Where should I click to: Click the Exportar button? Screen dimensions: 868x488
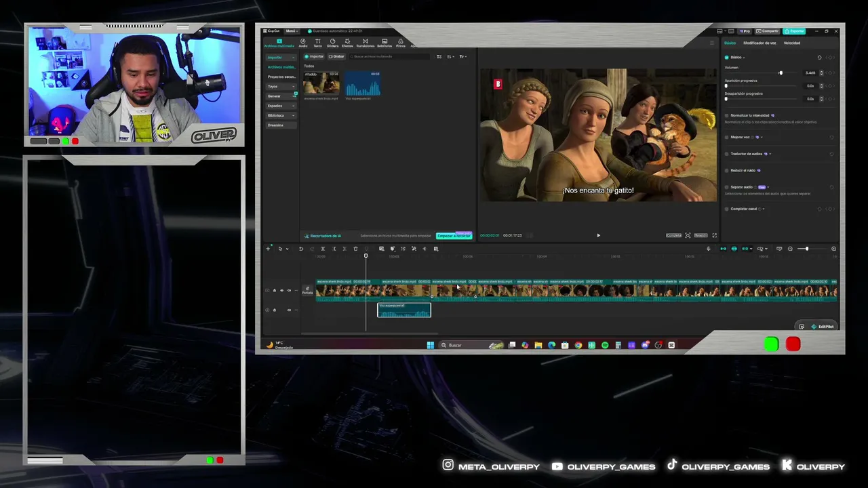pyautogui.click(x=795, y=31)
